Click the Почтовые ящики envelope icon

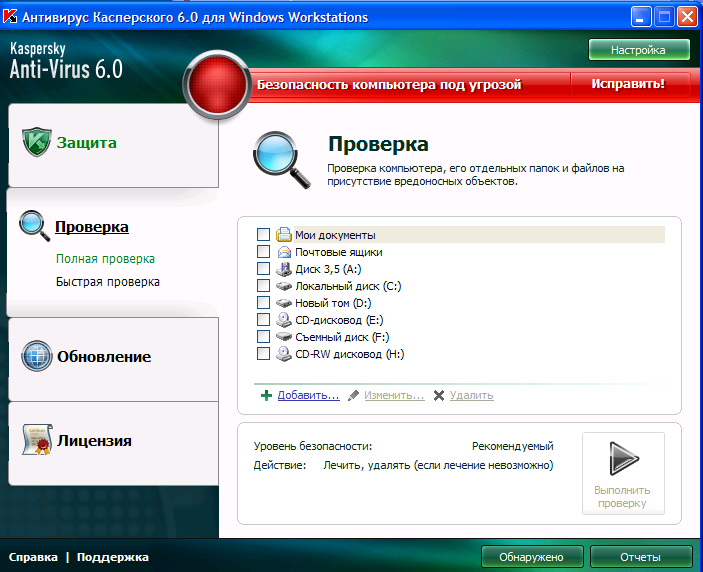click(x=284, y=252)
